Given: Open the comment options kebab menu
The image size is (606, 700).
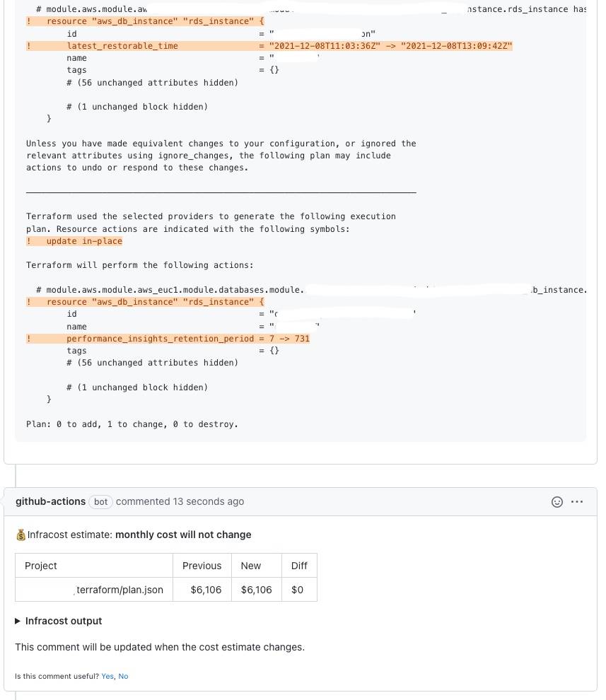Looking at the screenshot, I should coord(577,501).
